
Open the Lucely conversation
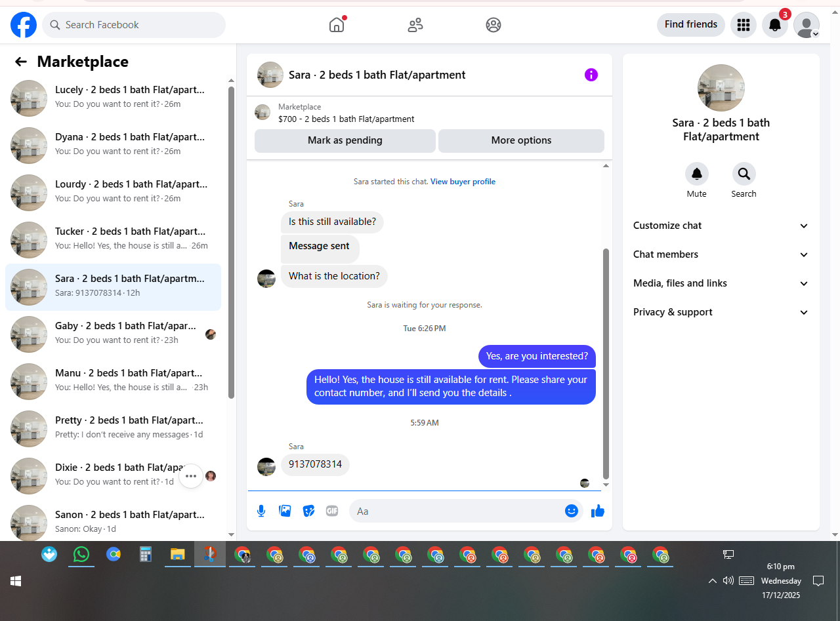pyautogui.click(x=113, y=98)
